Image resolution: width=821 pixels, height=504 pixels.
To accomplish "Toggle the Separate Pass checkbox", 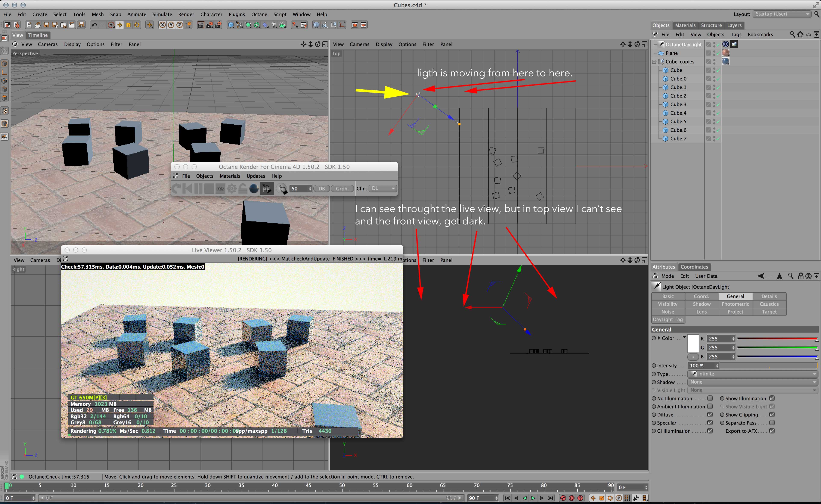I will tap(772, 423).
